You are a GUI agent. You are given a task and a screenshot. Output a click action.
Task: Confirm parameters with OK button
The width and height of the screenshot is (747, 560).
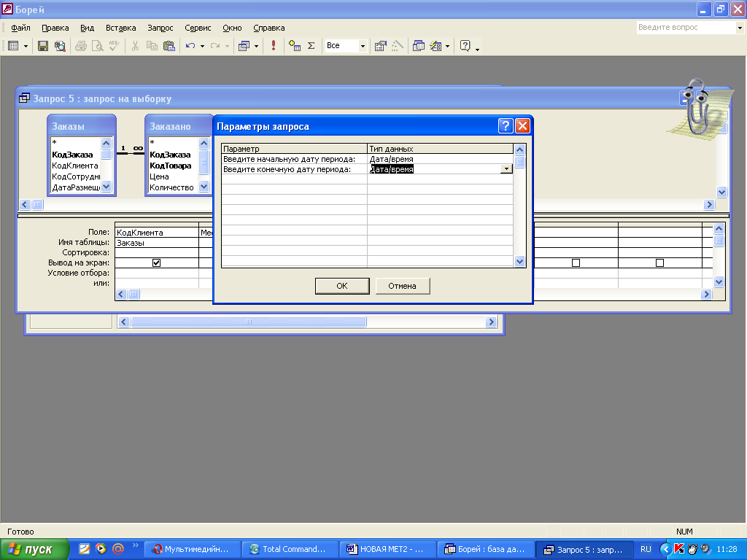[x=342, y=286]
